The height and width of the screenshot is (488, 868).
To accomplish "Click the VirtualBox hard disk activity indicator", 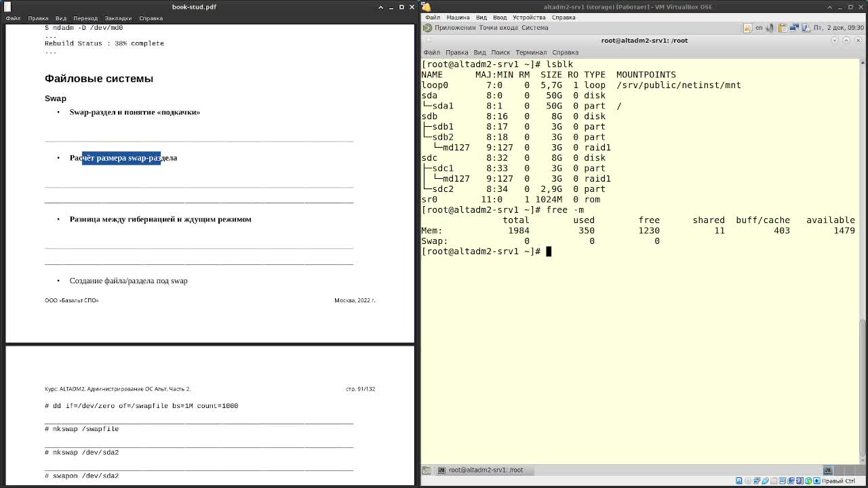I will tap(739, 481).
